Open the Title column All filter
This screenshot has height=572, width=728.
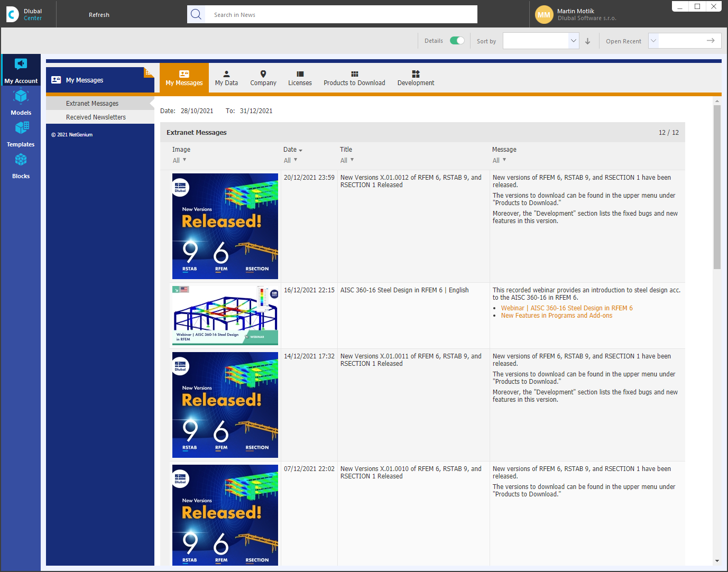(x=347, y=160)
